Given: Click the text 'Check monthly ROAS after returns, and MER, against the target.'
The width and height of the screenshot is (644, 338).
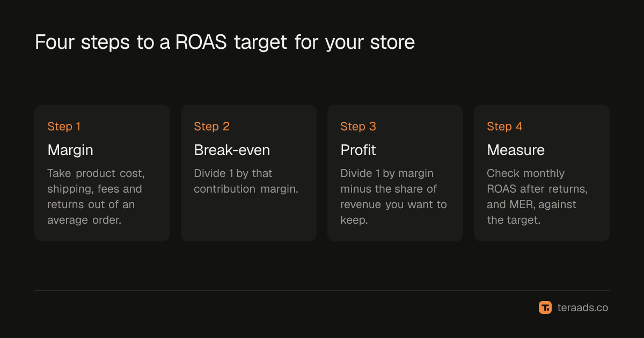Looking at the screenshot, I should (x=538, y=197).
